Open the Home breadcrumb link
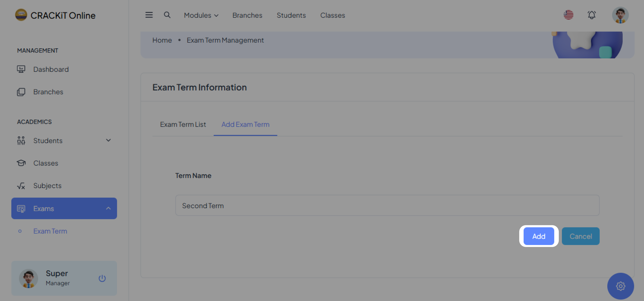This screenshot has height=301, width=644. click(162, 40)
